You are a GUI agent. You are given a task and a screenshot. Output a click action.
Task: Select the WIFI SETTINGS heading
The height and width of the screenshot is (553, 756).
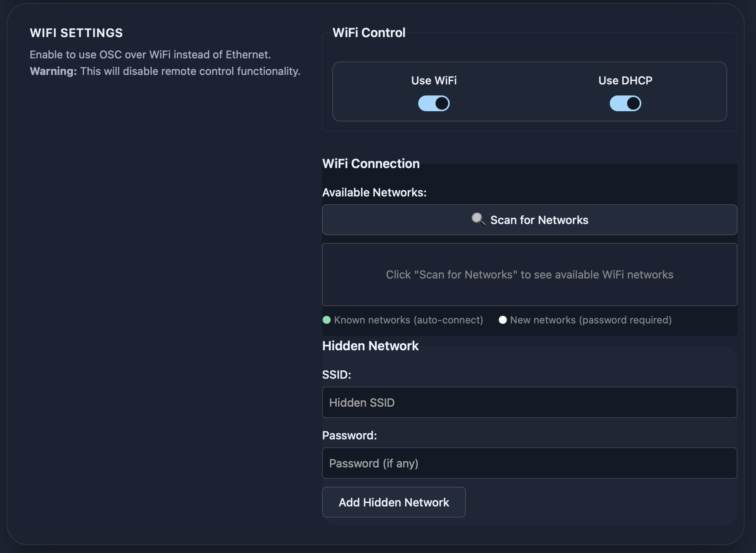pyautogui.click(x=76, y=33)
